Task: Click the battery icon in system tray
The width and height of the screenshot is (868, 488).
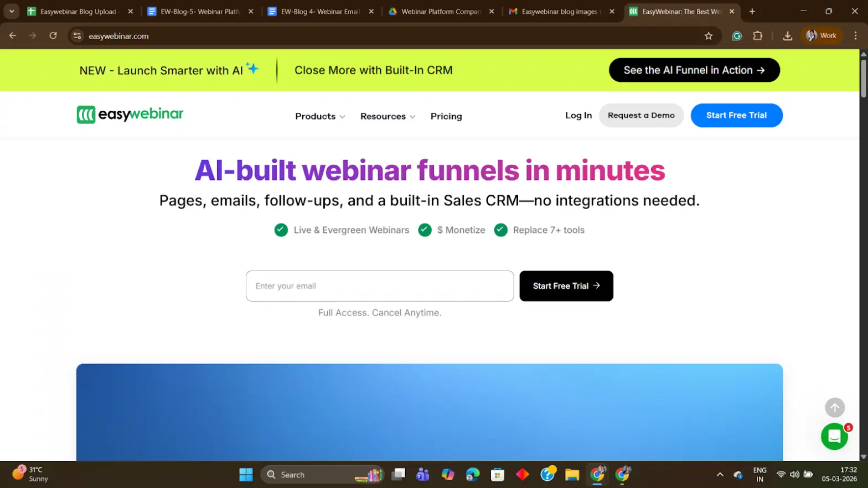Action: (x=808, y=475)
